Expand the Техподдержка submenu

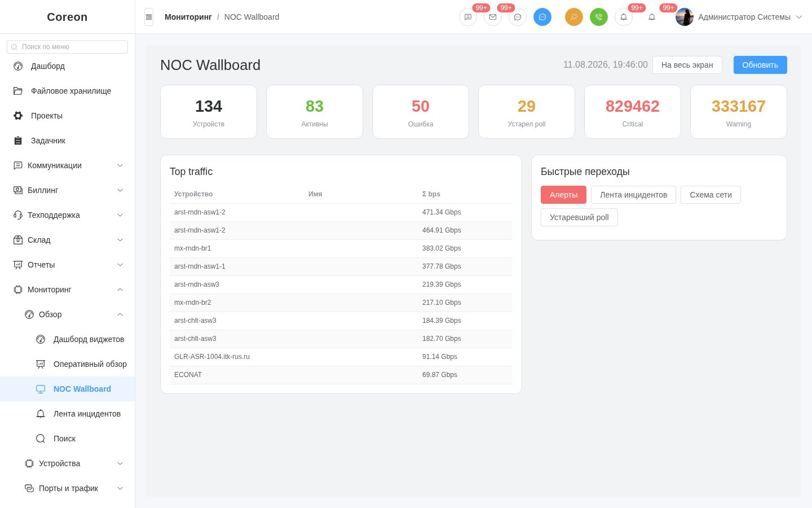[x=68, y=215]
